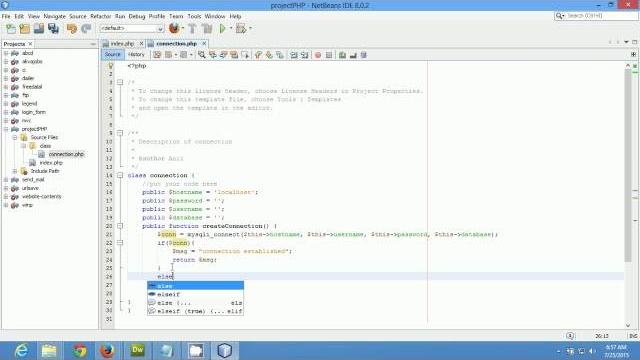Open Internet Explorer from taskbar
The height and width of the screenshot is (360, 640).
point(21,351)
